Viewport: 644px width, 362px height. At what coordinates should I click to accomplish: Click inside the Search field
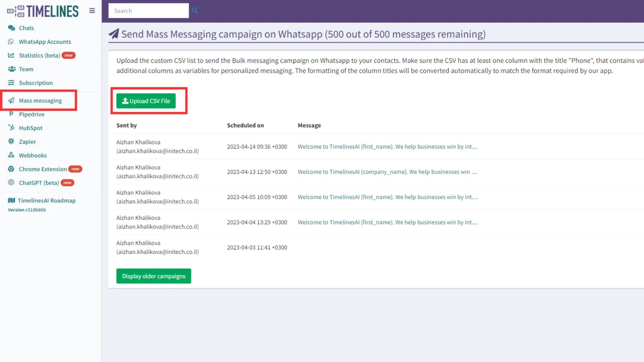coord(148,10)
